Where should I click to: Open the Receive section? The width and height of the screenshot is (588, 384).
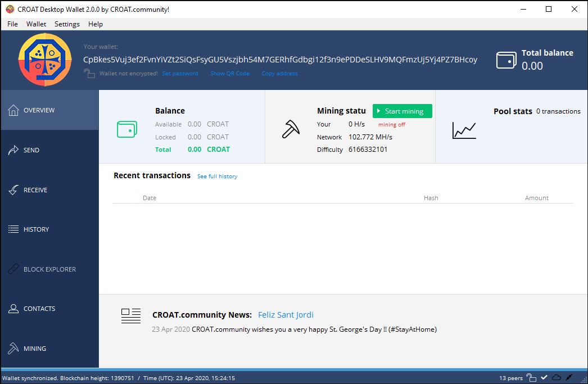49,189
